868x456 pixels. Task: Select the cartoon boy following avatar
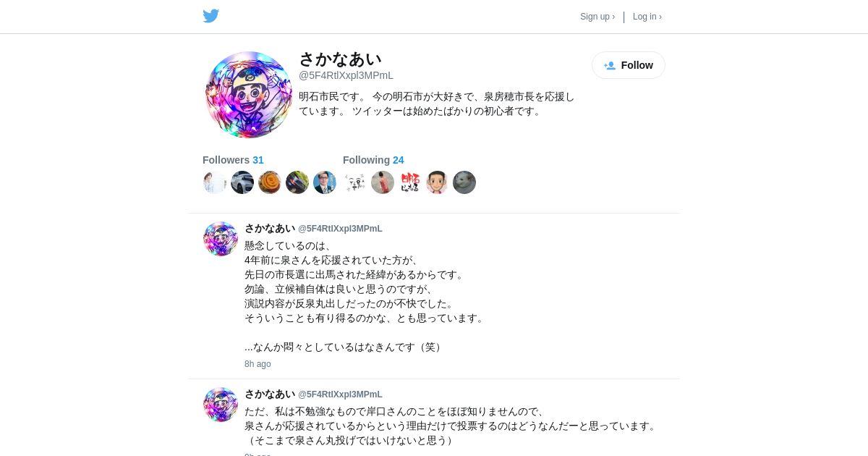(x=437, y=182)
